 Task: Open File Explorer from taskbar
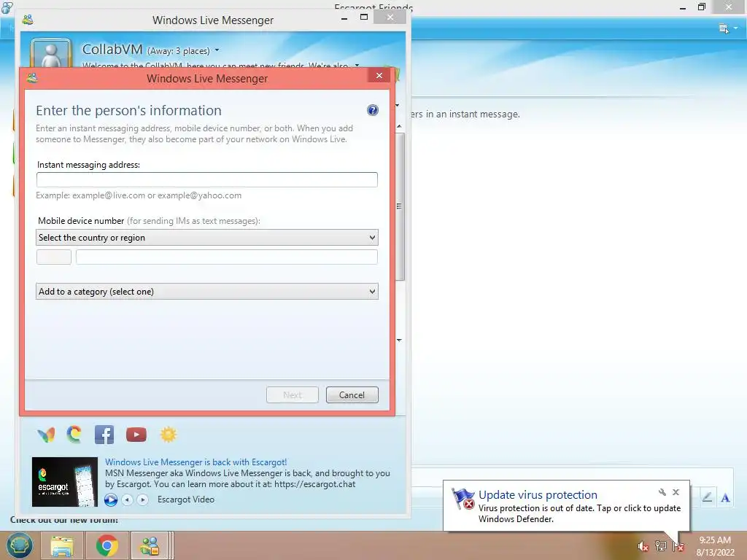[x=62, y=545]
